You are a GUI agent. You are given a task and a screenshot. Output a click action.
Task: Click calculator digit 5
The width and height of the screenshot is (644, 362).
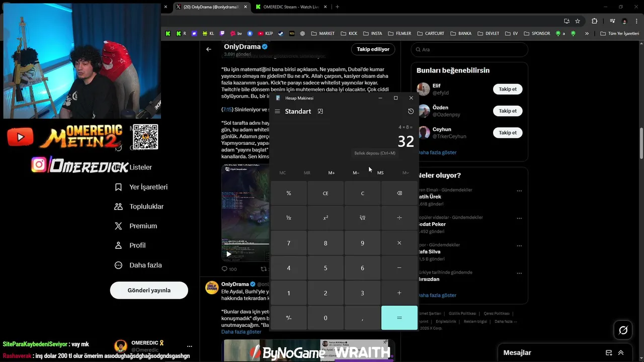click(x=326, y=268)
